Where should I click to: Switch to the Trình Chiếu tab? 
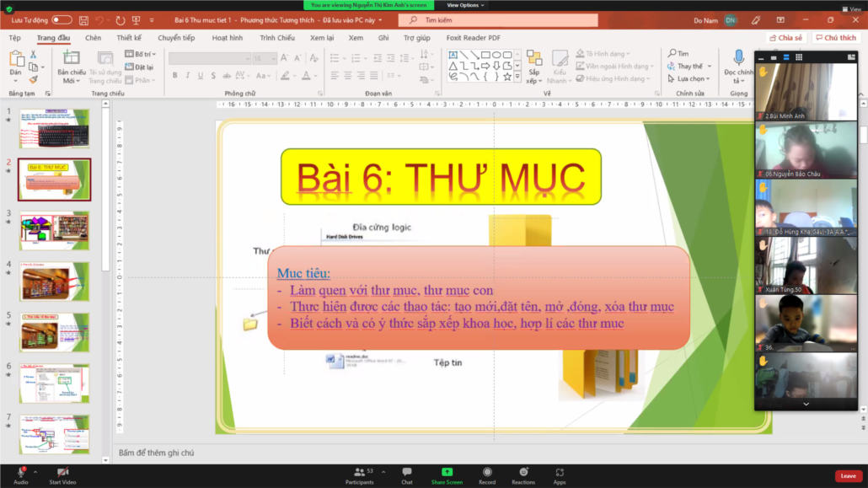click(x=277, y=38)
